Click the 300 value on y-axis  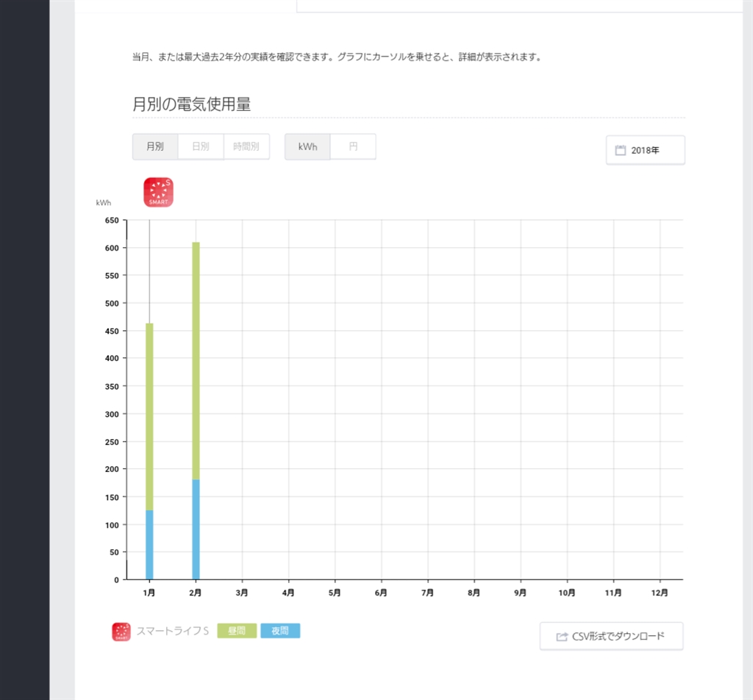coord(112,414)
